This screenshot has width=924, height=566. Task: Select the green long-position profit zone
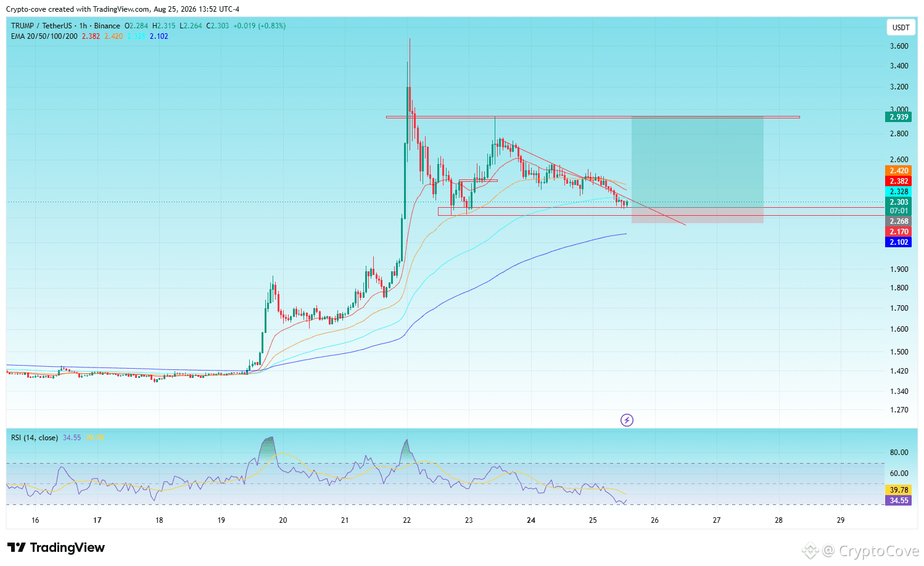(698, 162)
